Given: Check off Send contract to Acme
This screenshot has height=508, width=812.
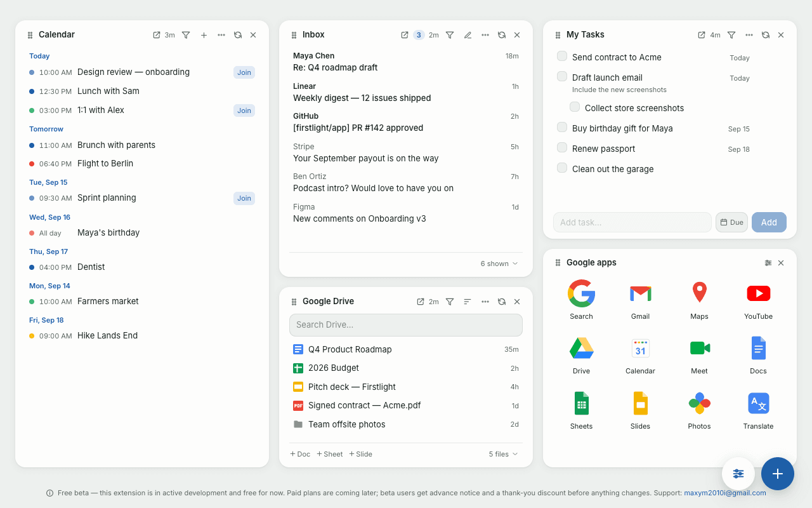Looking at the screenshot, I should [x=562, y=57].
